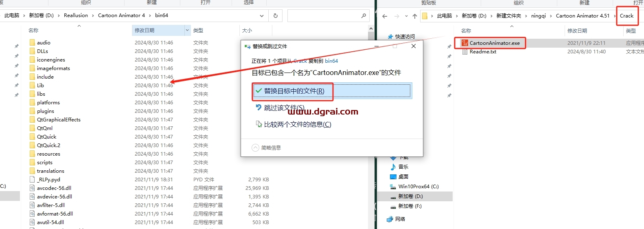The image size is (644, 229).
Task: Click the DLLs folder icon
Action: coord(32,51)
